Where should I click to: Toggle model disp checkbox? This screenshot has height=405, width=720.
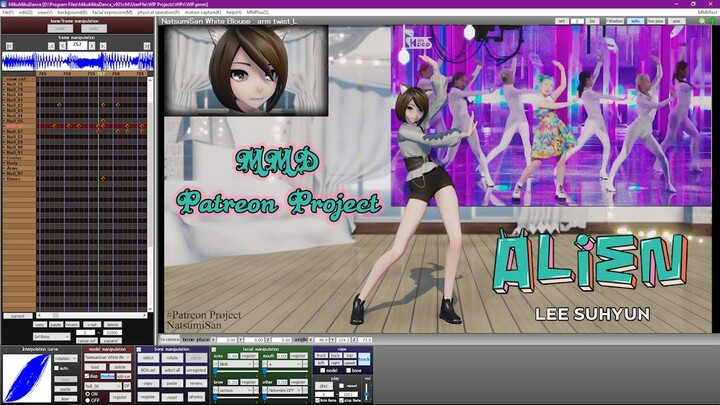(x=87, y=376)
